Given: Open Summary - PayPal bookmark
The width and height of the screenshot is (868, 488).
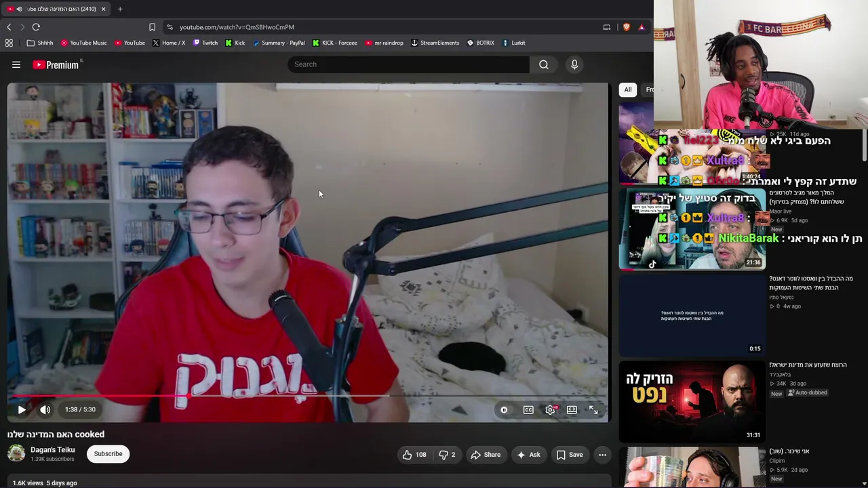Looking at the screenshot, I should tap(279, 43).
